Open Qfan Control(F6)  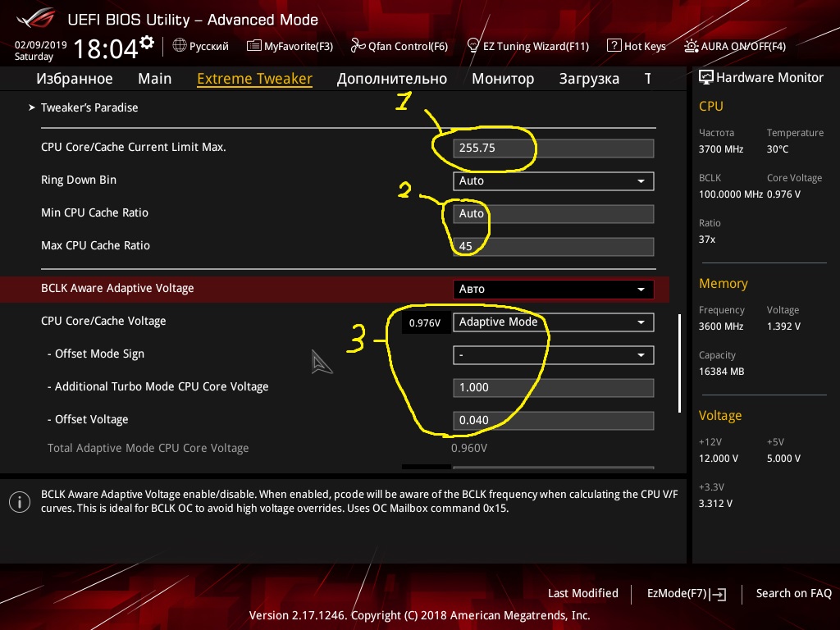pyautogui.click(x=399, y=46)
